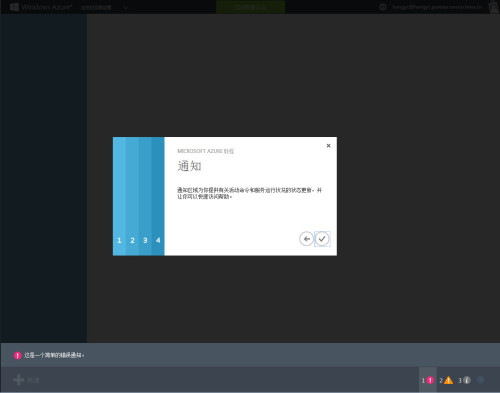Click the plus New button
Screen dimensions: 500x393
pos(26,380)
